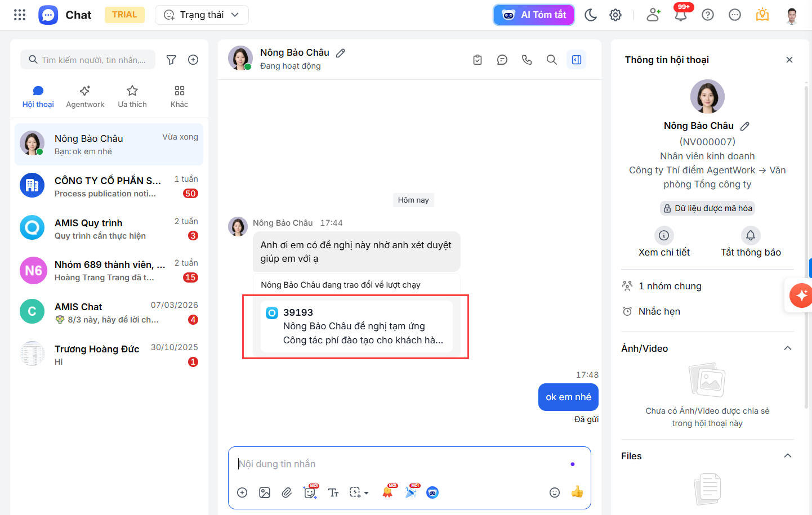This screenshot has height=515, width=812.
Task: Click the info panel vertical scrollbar
Action: [x=806, y=248]
